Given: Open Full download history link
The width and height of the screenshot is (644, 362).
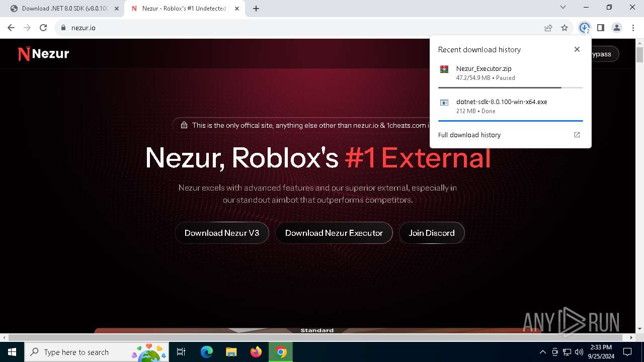Looking at the screenshot, I should click(469, 135).
